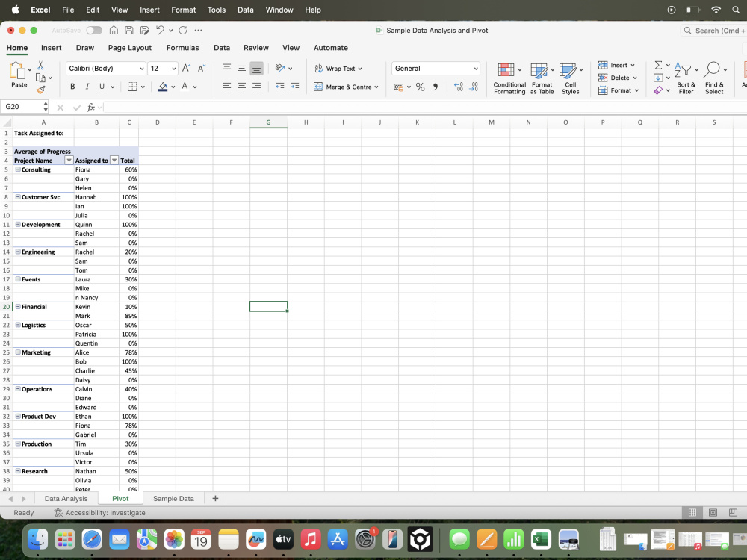Click the formula bar input
Viewport: 747px width, 560px height.
424,107
